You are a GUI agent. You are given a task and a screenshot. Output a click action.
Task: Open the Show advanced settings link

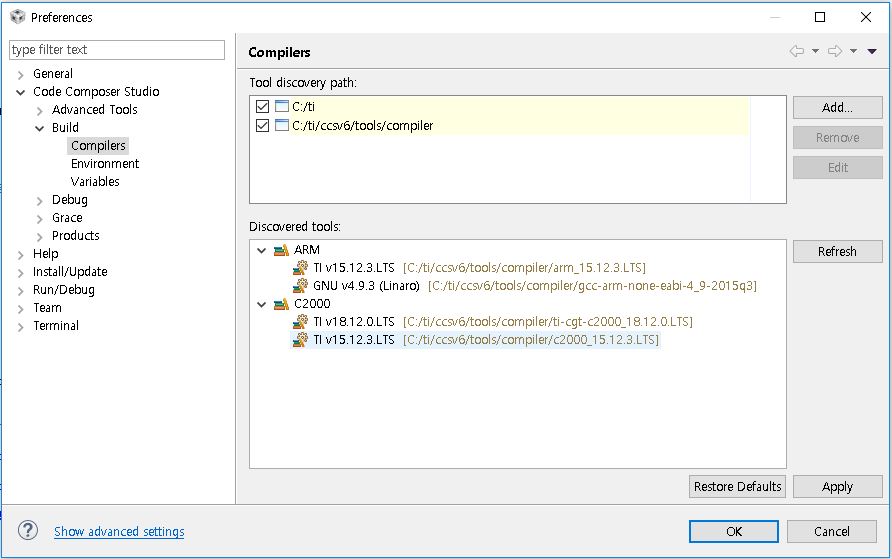click(119, 532)
